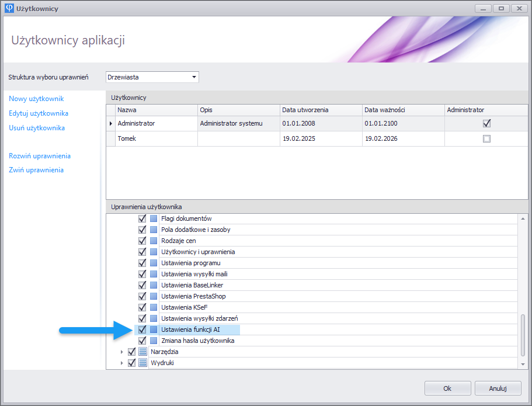Uncheck the Ustawienia wysyłki maili permission

[142, 274]
